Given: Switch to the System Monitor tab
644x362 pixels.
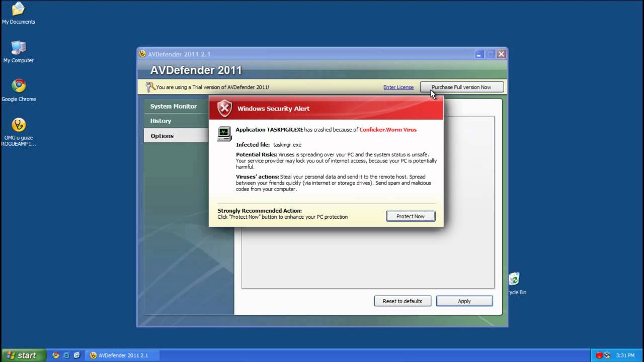Looking at the screenshot, I should pos(174,106).
